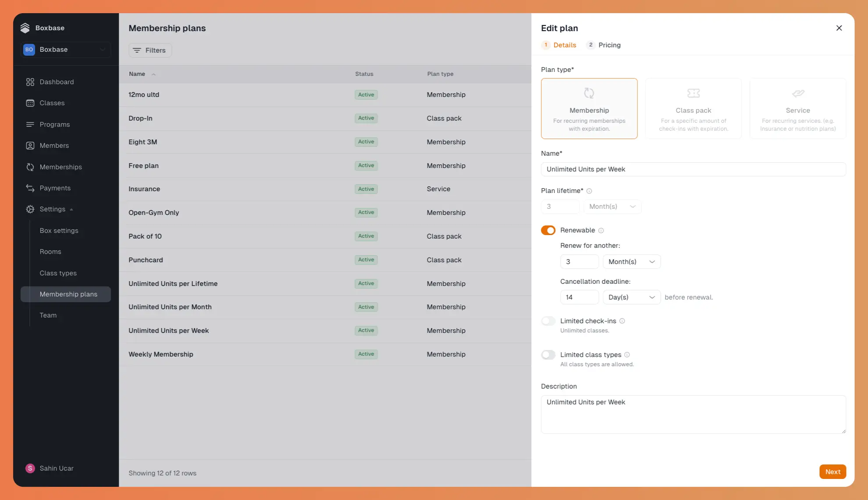Open the Dashboard from the sidebar
The width and height of the screenshot is (868, 500).
(x=56, y=82)
